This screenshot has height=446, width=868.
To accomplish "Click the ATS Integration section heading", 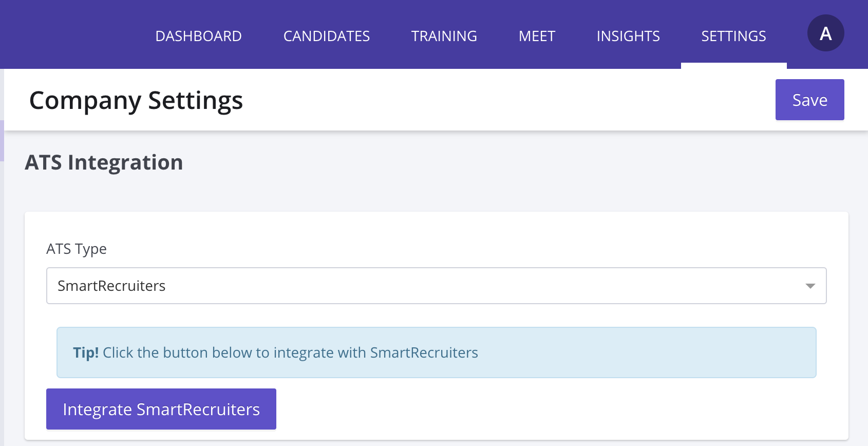I will click(104, 162).
